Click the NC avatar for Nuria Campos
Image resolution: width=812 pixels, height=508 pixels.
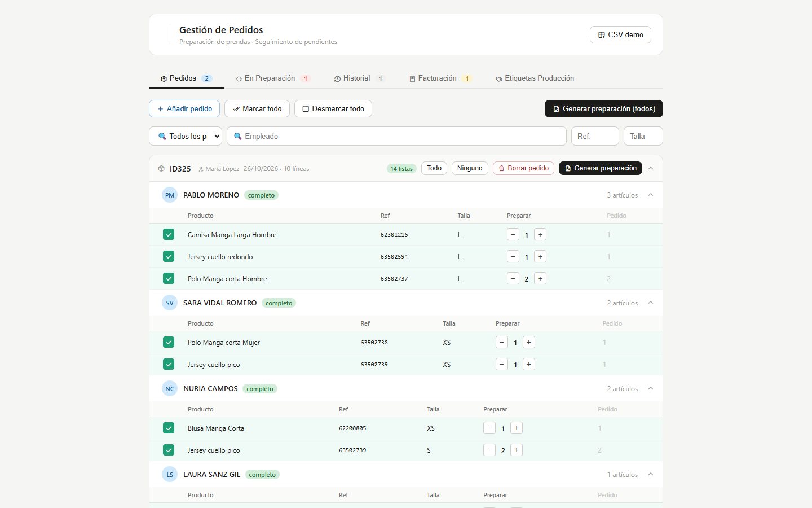coord(170,389)
